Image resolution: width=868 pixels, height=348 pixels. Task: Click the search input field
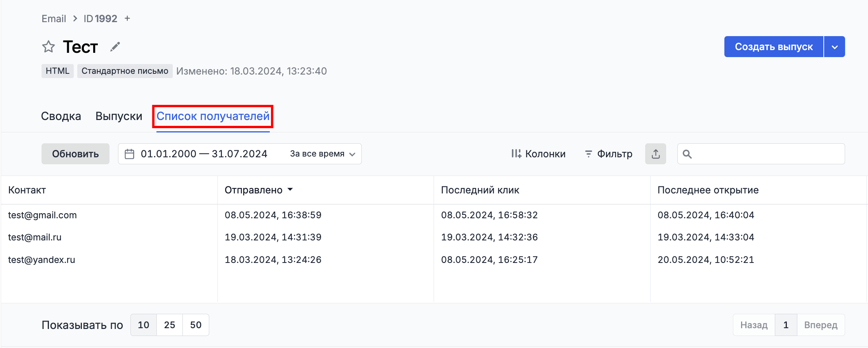pos(767,154)
